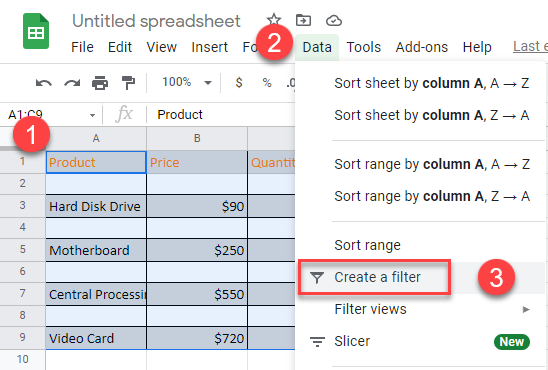Star the Untitled spreadsheet
The height and width of the screenshot is (370, 548).
pyautogui.click(x=274, y=20)
